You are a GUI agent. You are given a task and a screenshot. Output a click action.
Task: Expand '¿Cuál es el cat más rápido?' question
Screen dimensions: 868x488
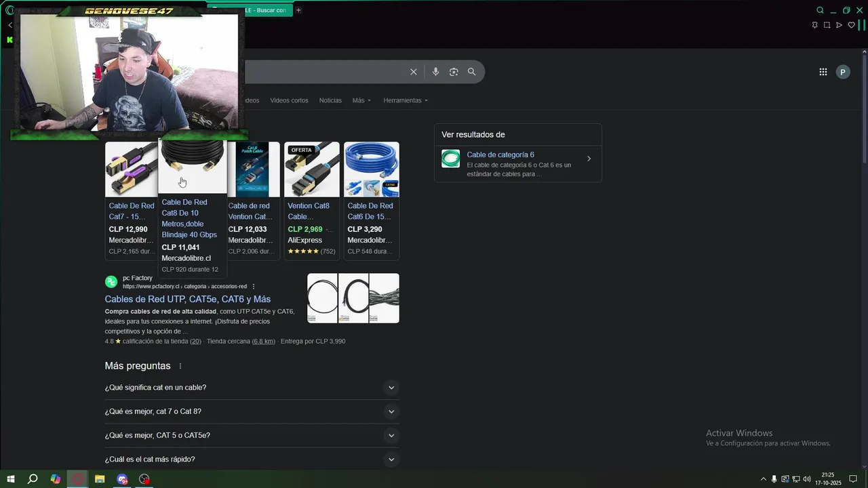point(252,460)
